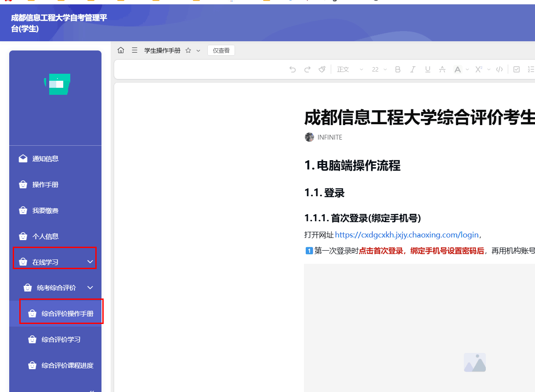Toggle bold formatting
Screen dimensions: 535x392
[398, 69]
